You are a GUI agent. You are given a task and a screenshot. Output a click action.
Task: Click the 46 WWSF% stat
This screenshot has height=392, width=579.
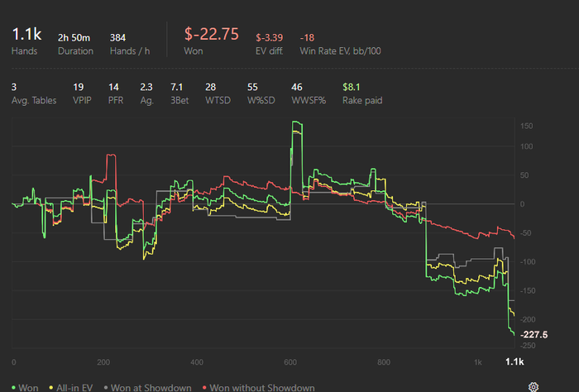pyautogui.click(x=296, y=87)
